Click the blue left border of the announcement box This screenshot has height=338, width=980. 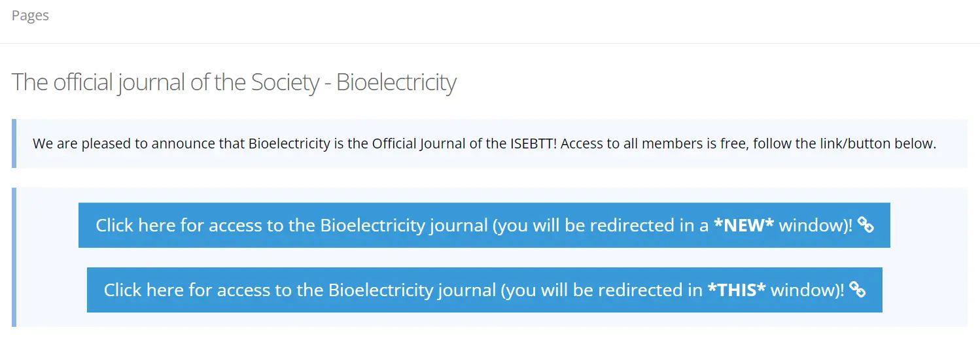(x=14, y=144)
